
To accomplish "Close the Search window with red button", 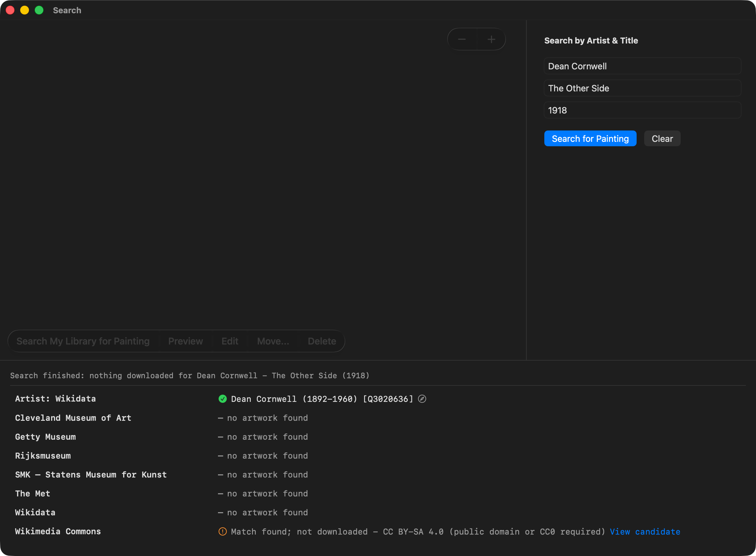I will click(x=10, y=10).
